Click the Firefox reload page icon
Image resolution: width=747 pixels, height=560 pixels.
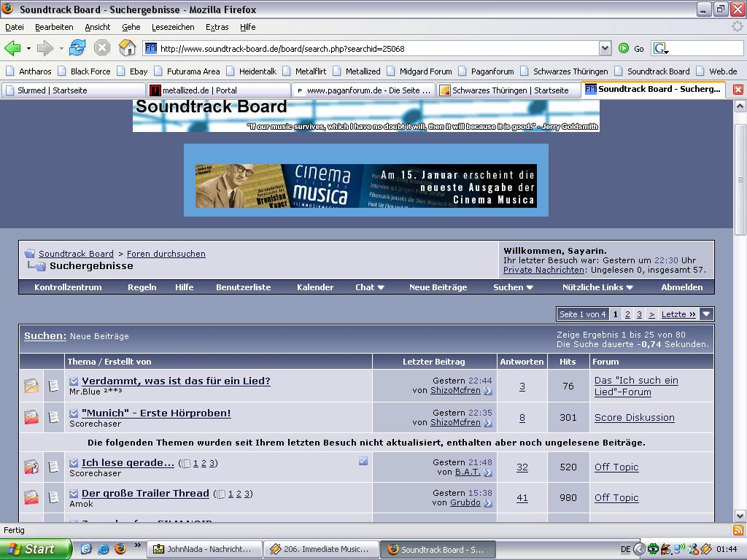point(77,48)
